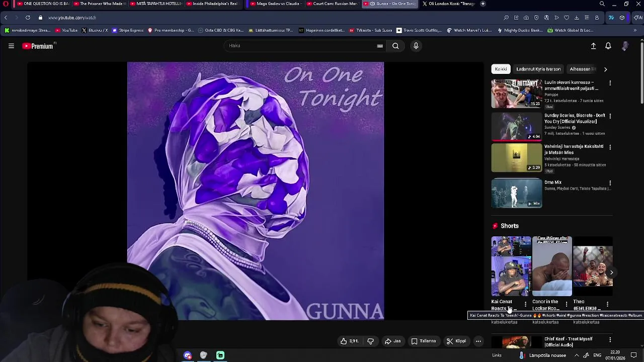Open Windows notification center icon
Image resolution: width=644 pixels, height=362 pixels.
point(634,355)
